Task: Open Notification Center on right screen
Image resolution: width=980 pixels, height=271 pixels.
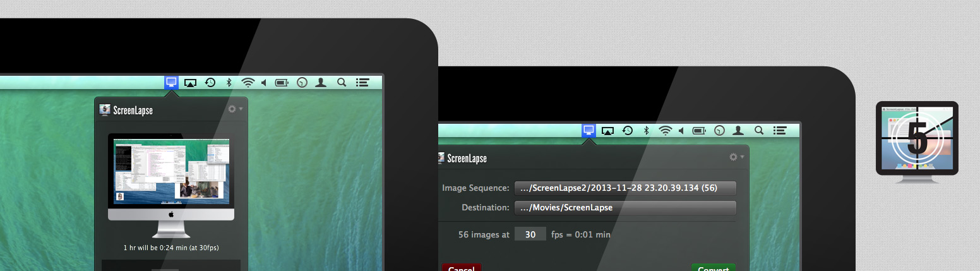Action: click(x=780, y=131)
